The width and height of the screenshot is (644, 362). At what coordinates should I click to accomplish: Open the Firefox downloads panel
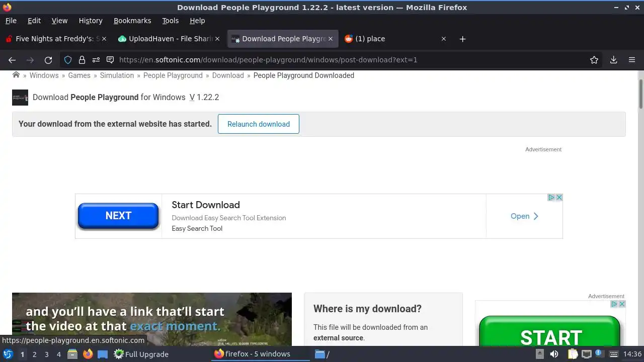pyautogui.click(x=613, y=60)
